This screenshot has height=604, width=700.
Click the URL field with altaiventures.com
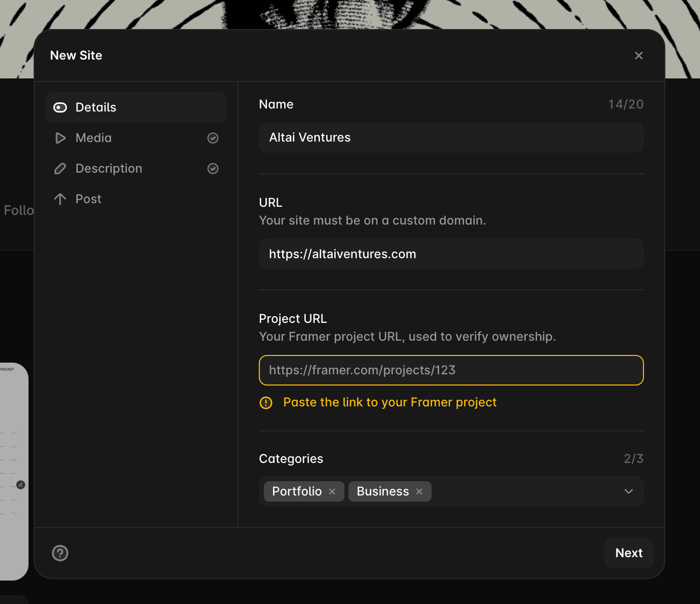tap(451, 254)
